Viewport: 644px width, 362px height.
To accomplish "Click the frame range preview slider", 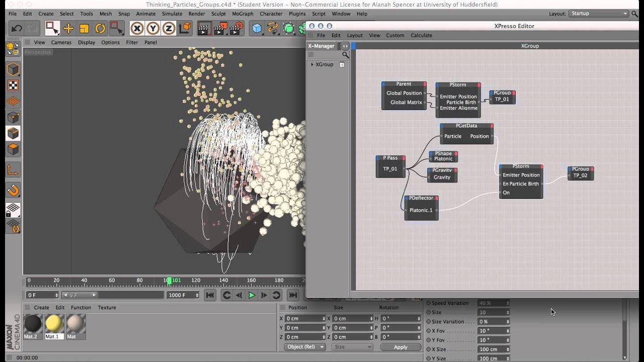I will (79, 295).
